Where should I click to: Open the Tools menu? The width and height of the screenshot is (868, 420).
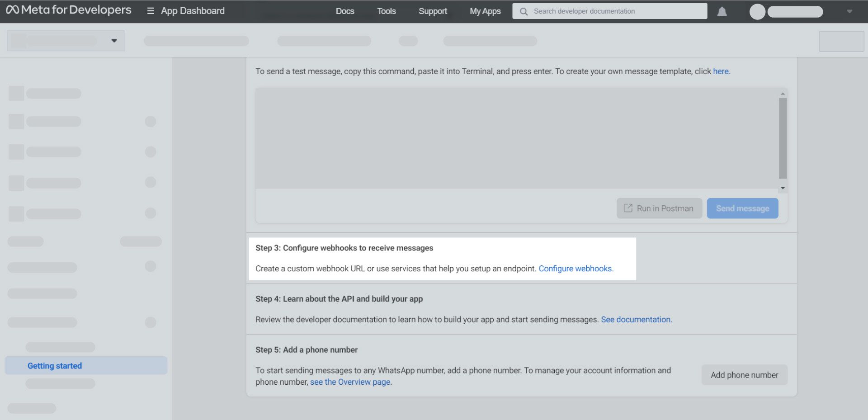(387, 11)
